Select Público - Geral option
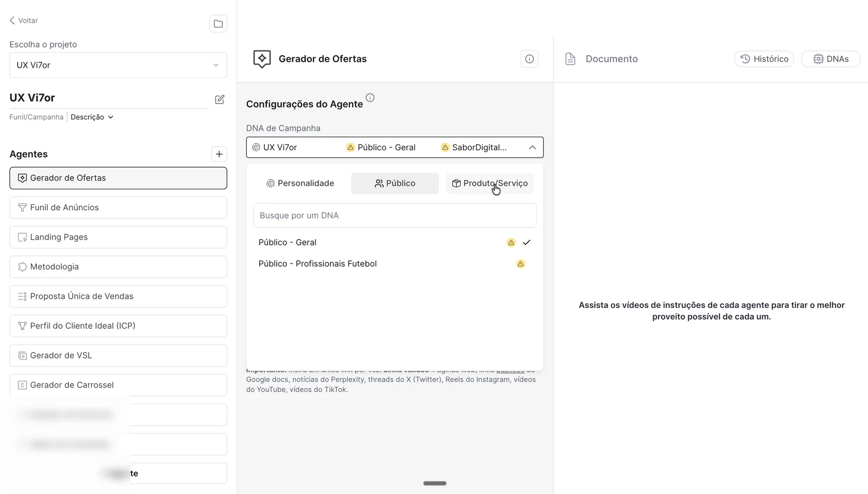 395,242
